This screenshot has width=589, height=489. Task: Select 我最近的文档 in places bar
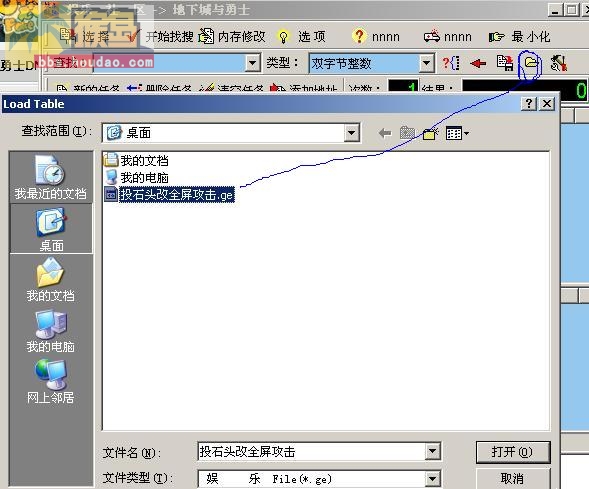50,177
